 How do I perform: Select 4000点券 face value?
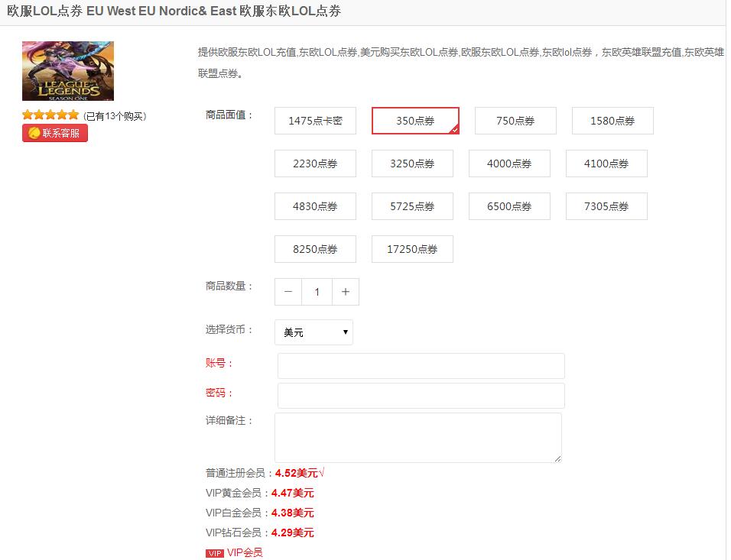509,163
